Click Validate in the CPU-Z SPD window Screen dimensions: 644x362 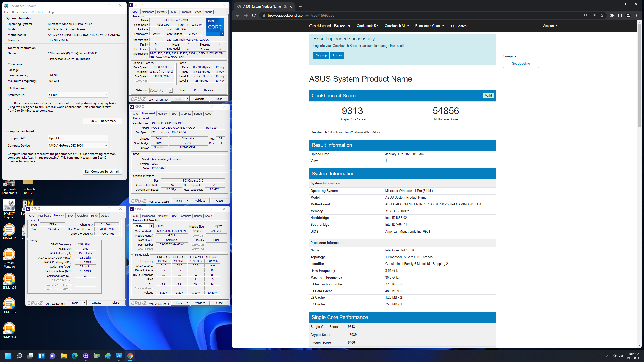[x=200, y=303]
